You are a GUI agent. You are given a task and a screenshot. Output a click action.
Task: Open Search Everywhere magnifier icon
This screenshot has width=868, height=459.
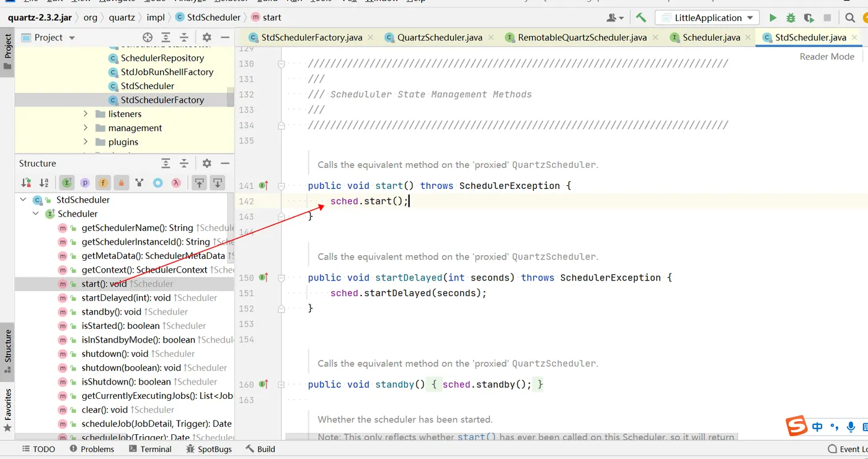(851, 18)
